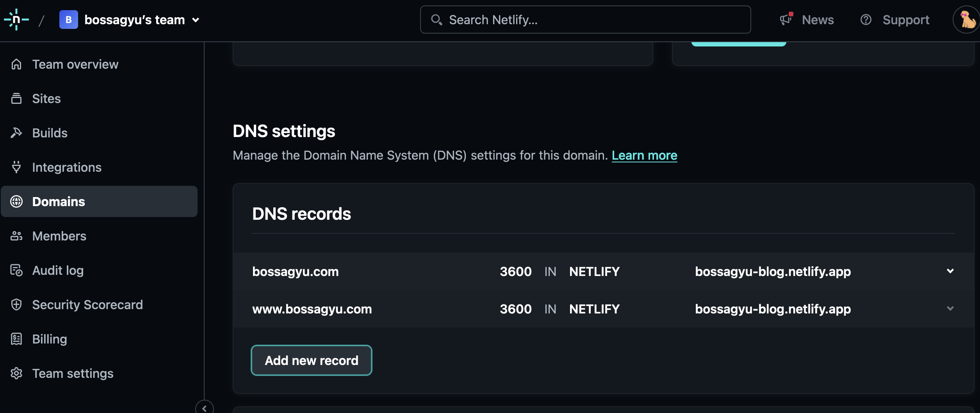Click the Support question mark icon
The height and width of the screenshot is (413, 980).
click(x=866, y=20)
